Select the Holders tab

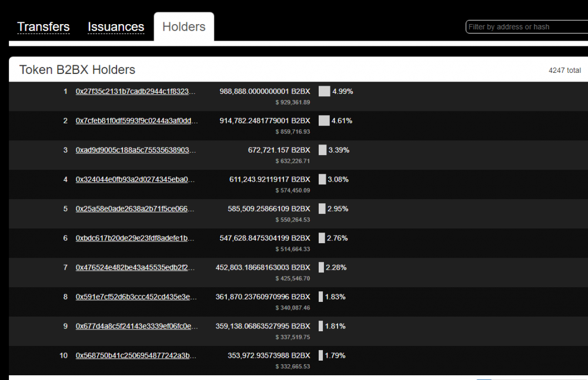point(183,26)
